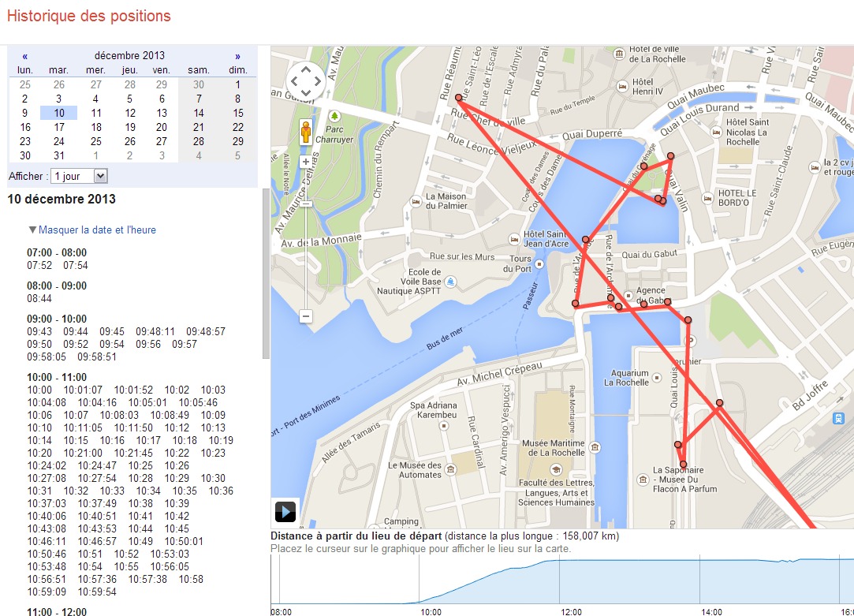Click the track point beside La Saponaire
The width and height of the screenshot is (854, 616).
(683, 465)
